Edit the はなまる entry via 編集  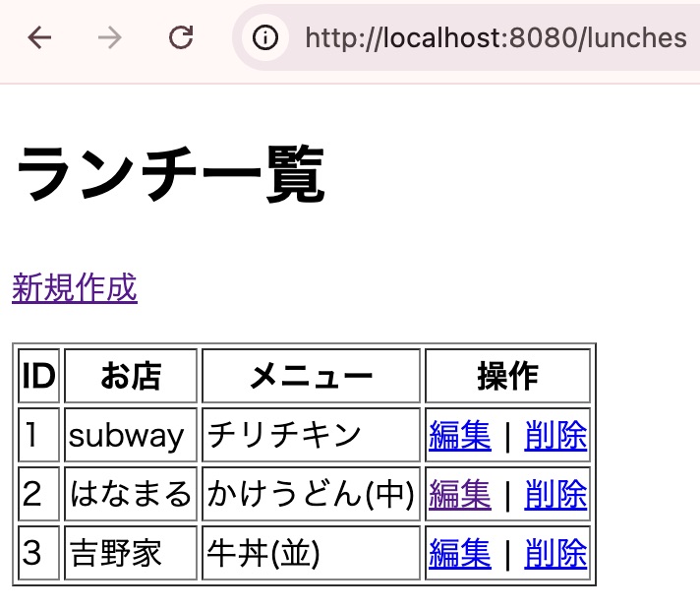click(460, 494)
